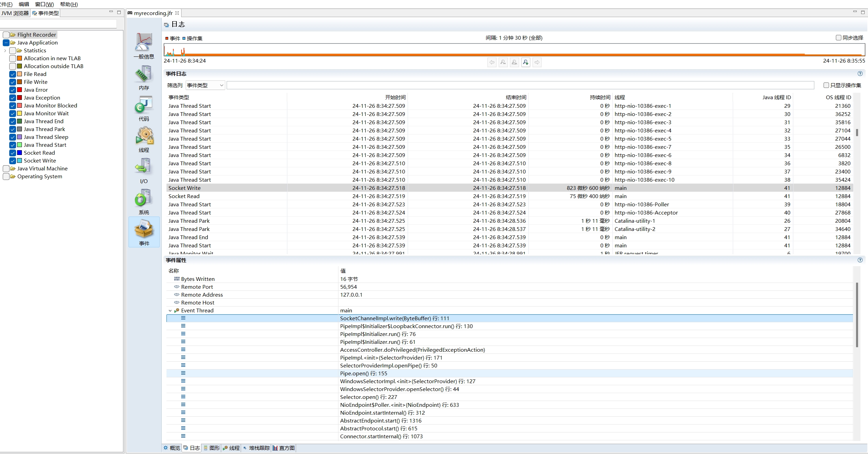This screenshot has height=454, width=868.
Task: Tick the Flight Recorder checkbox
Action: 6,35
